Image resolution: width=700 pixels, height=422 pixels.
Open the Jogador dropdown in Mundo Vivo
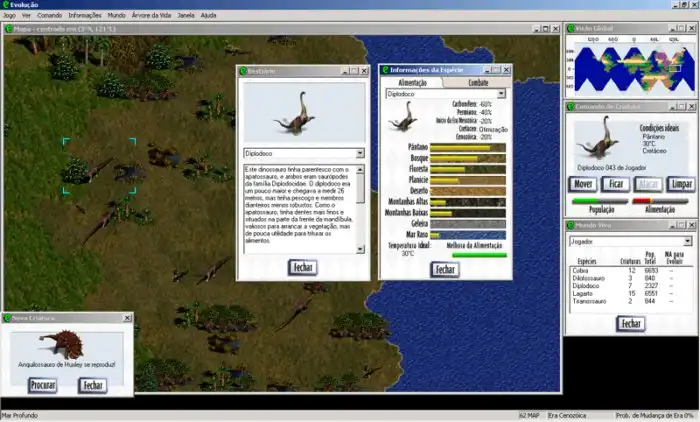pos(687,241)
